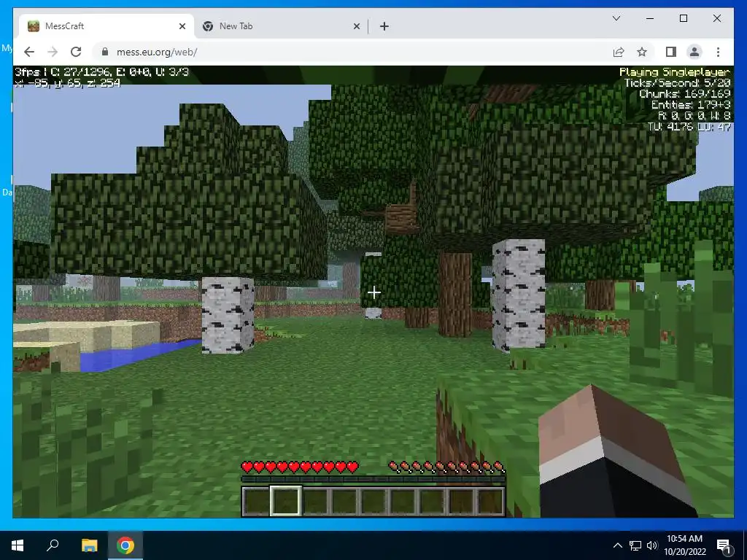This screenshot has width=747, height=560.
Task: Select the third hotbar slot
Action: 315,501
